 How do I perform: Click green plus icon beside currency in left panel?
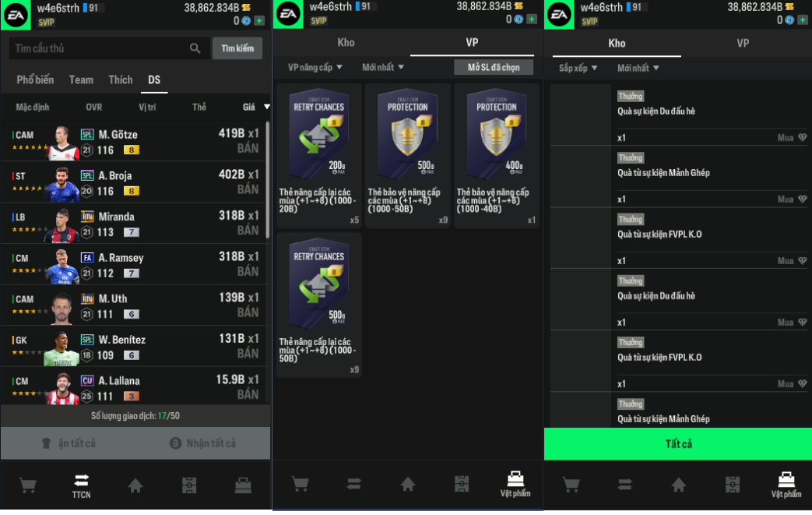[x=259, y=21]
